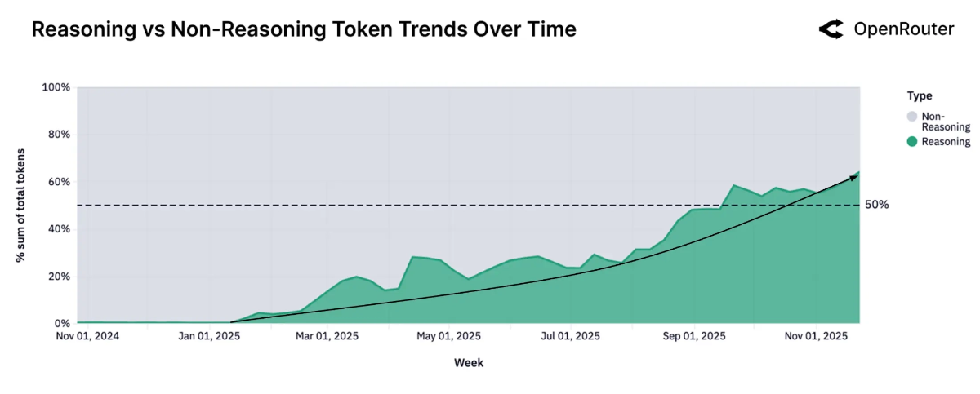Toggle the Non-Reasoning legend color dot

[x=913, y=117]
